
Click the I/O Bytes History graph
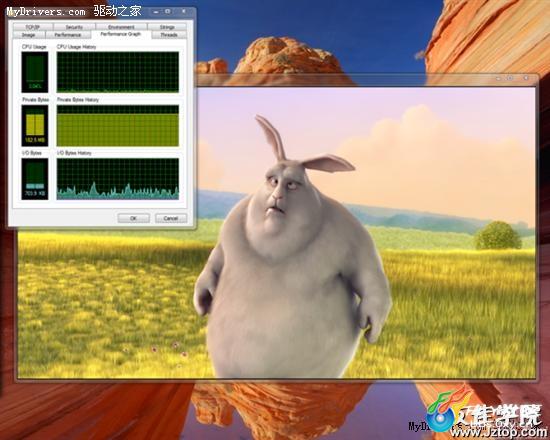pos(118,179)
